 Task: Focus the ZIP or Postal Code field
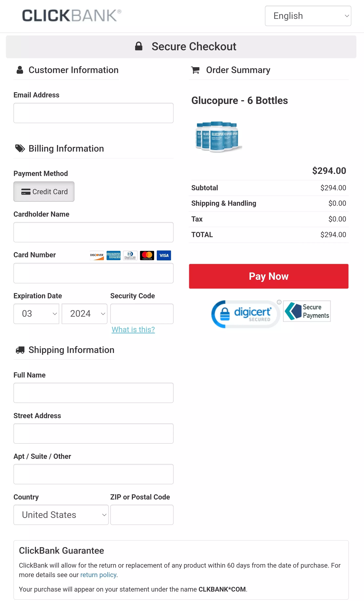(142, 515)
